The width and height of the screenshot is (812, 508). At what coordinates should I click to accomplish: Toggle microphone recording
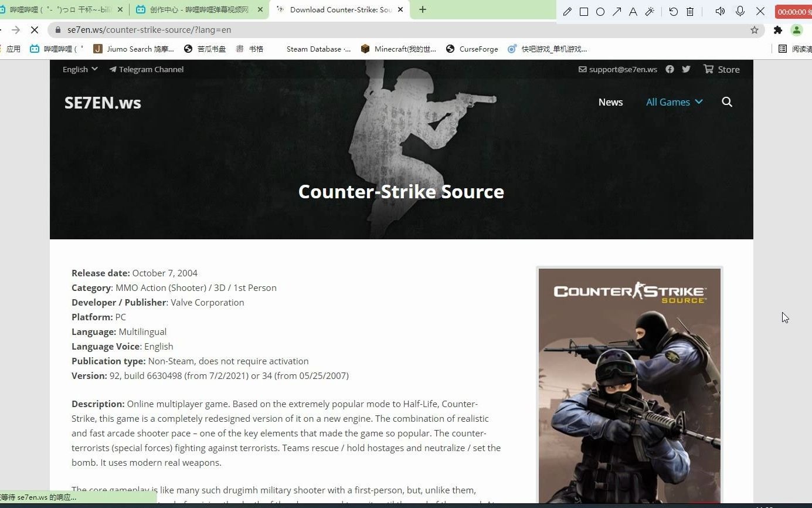[x=740, y=11]
